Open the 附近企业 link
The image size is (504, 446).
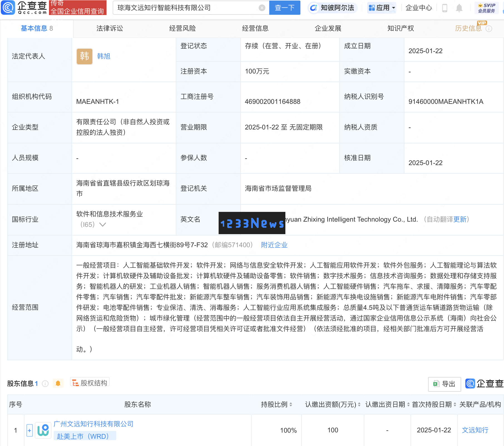(x=274, y=245)
